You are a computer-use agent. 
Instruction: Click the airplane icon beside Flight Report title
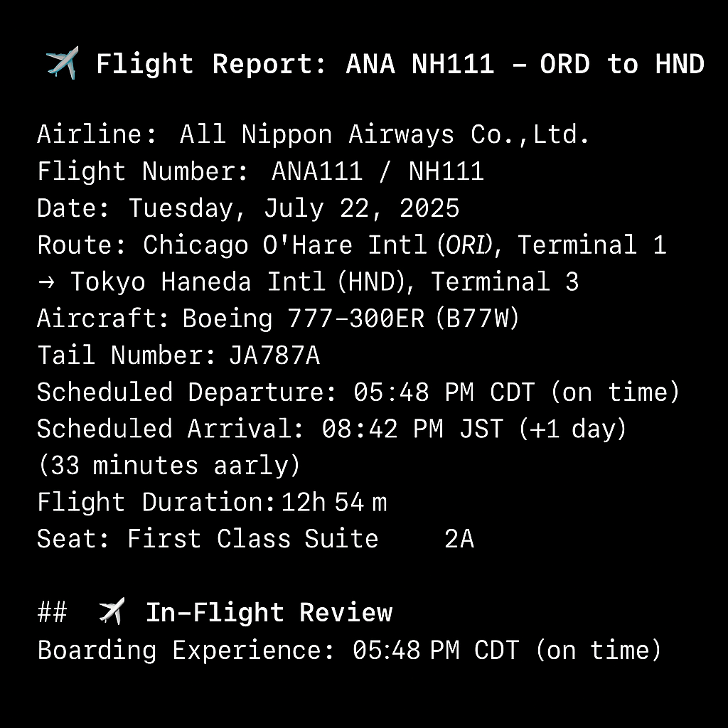click(62, 64)
